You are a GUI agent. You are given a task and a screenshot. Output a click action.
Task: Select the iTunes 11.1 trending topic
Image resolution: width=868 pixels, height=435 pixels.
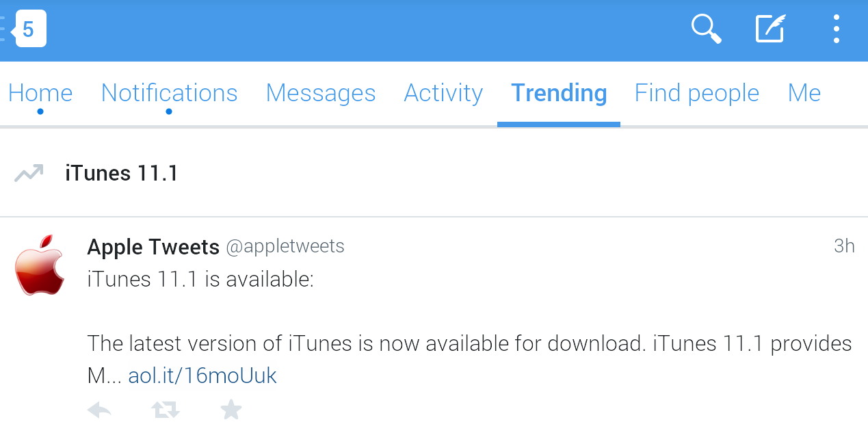(x=122, y=173)
